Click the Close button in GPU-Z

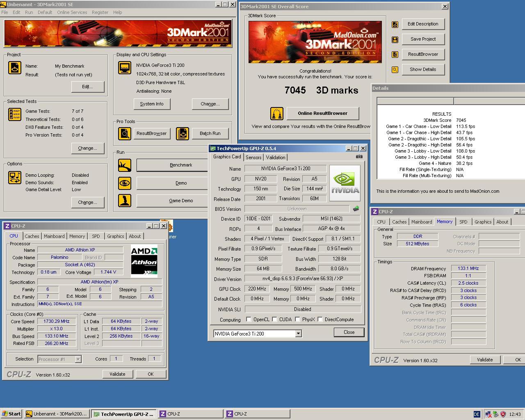[x=349, y=332]
